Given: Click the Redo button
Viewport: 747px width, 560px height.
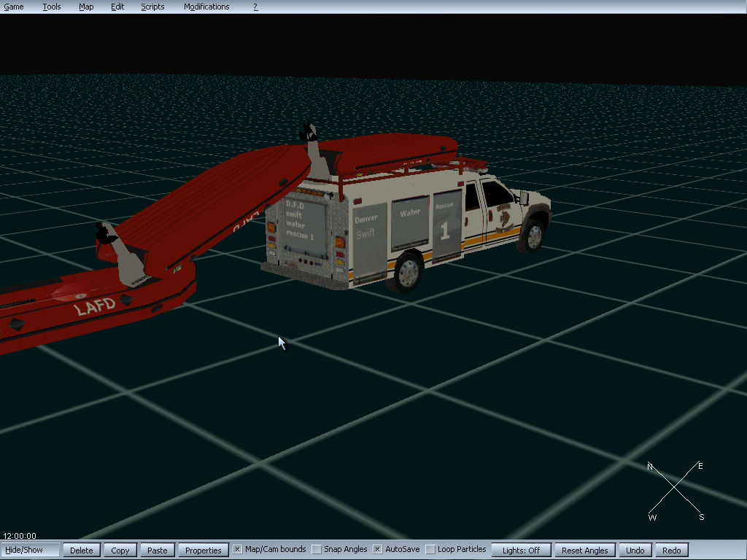Looking at the screenshot, I should tap(672, 550).
